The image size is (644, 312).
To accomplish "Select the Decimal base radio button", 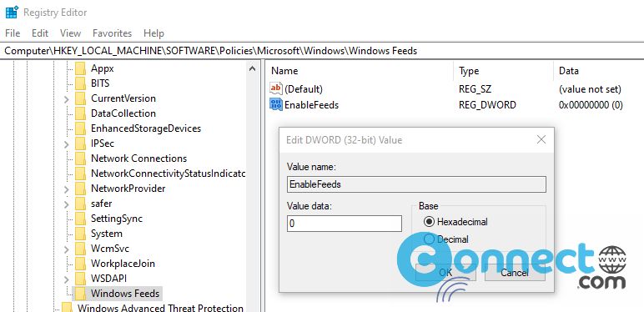I will 429,239.
